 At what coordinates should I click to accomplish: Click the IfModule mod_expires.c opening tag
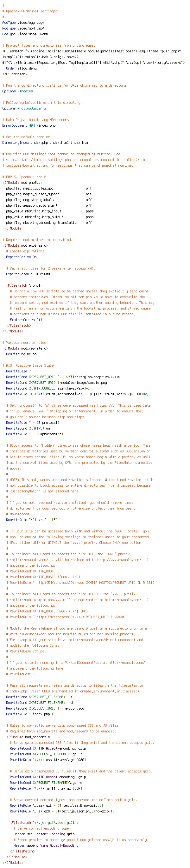tap(25, 246)
